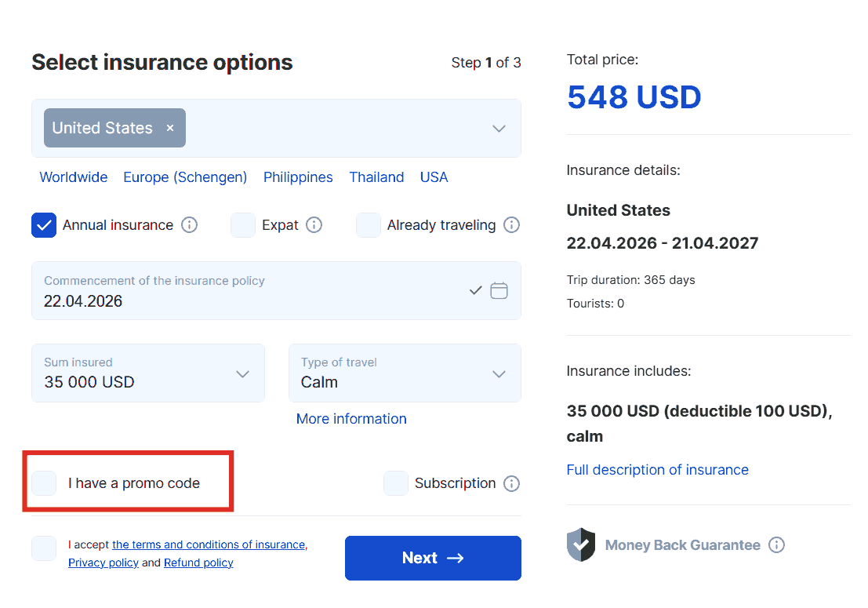Choose the Thailand destination shortcut
868x608 pixels.
pos(376,177)
